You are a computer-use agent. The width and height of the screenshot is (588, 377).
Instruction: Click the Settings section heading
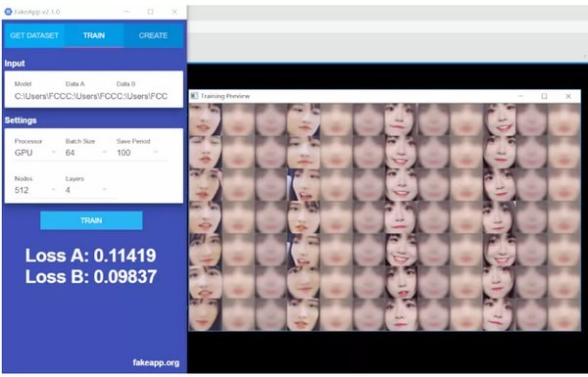pyautogui.click(x=21, y=120)
